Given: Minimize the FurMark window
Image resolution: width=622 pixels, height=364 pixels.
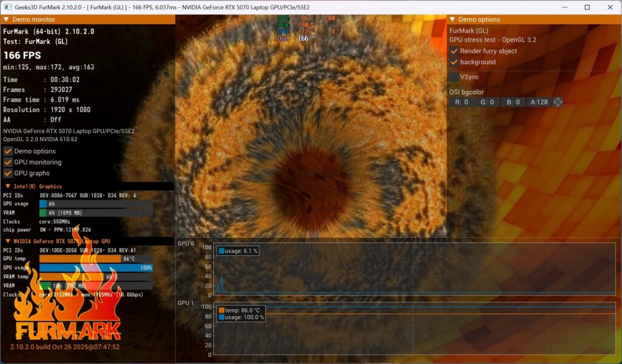Looking at the screenshot, I should (x=566, y=7).
